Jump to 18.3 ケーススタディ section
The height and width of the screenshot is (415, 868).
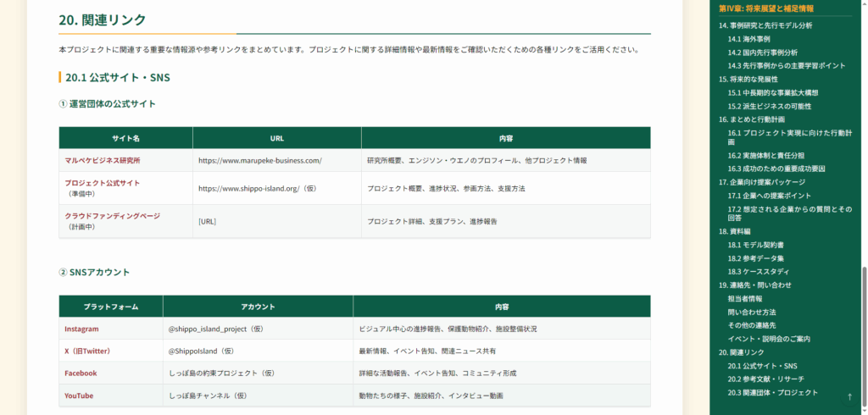click(759, 272)
